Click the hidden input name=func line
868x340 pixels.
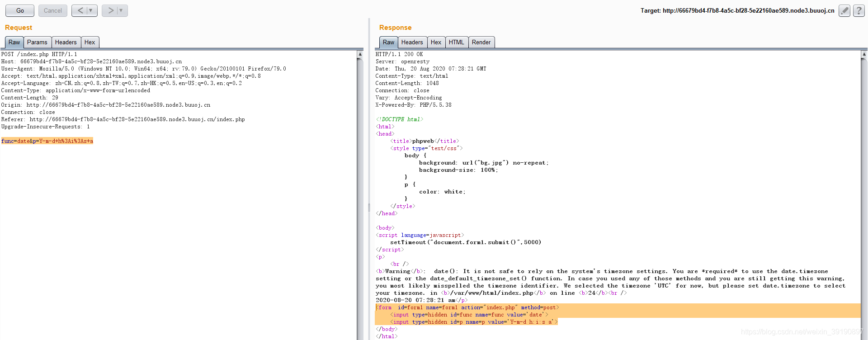469,315
